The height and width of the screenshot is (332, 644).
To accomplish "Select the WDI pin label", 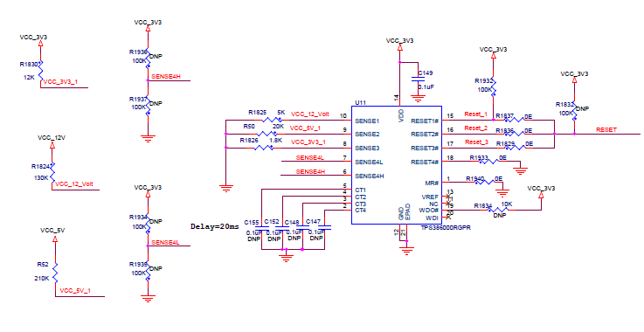I will (x=432, y=218).
